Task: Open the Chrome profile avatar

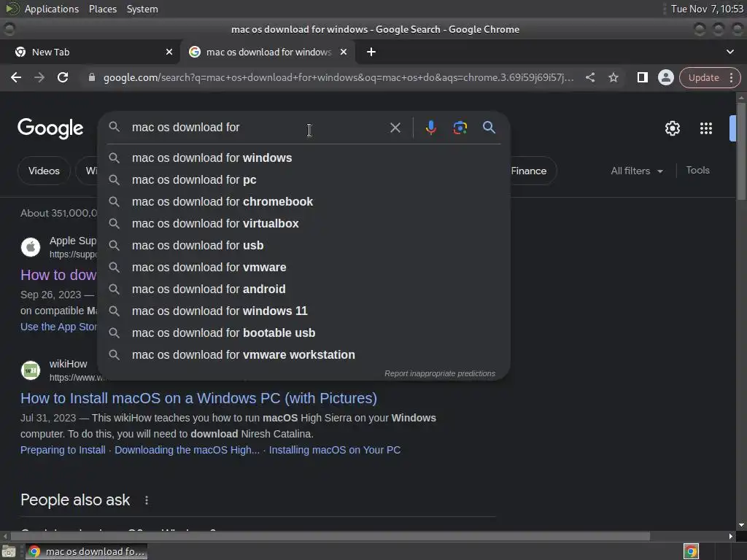Action: coord(665,77)
